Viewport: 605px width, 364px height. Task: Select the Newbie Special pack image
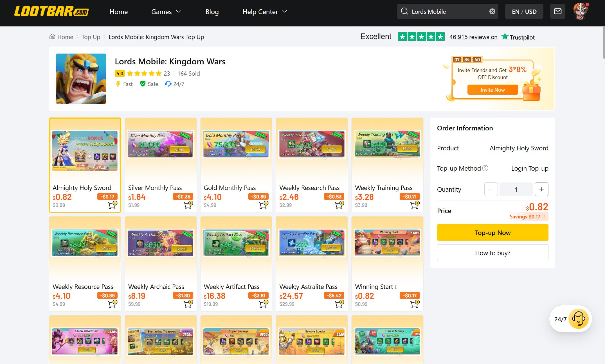312,342
